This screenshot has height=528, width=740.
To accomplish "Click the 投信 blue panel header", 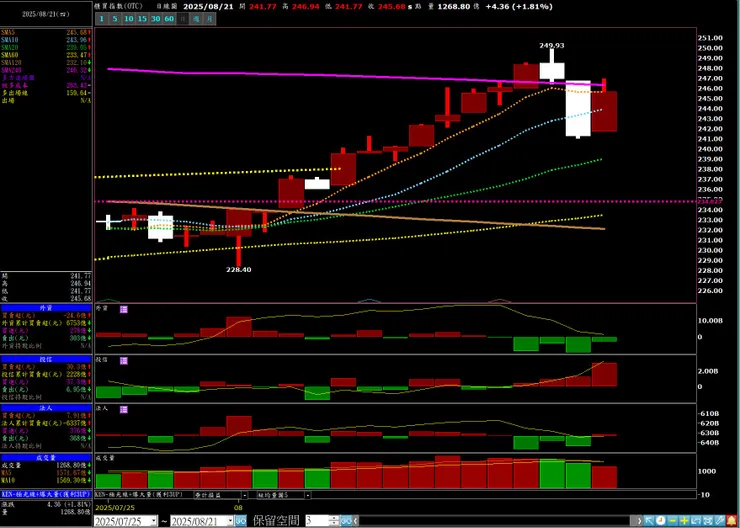I will tap(46, 359).
